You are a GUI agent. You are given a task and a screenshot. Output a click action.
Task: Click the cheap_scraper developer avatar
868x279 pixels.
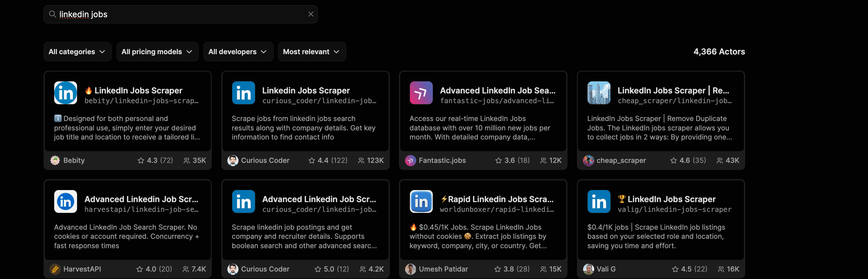pos(588,161)
